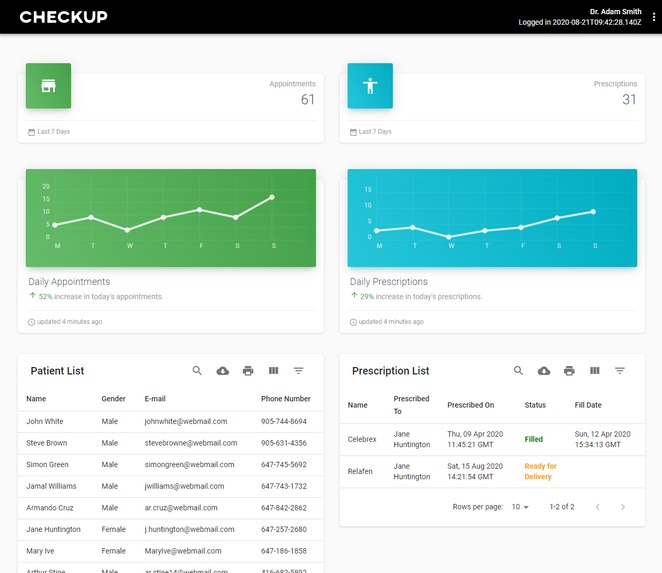The width and height of the screenshot is (662, 573).
Task: Sort prescriptions by Status column
Action: [535, 405]
